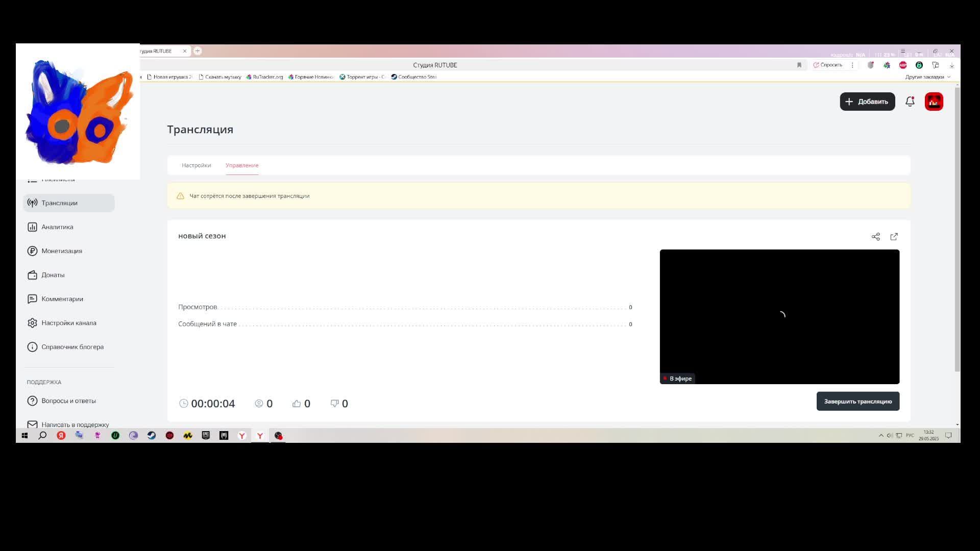The width and height of the screenshot is (980, 551).
Task: Click the viewers count icon
Action: pos(259,404)
